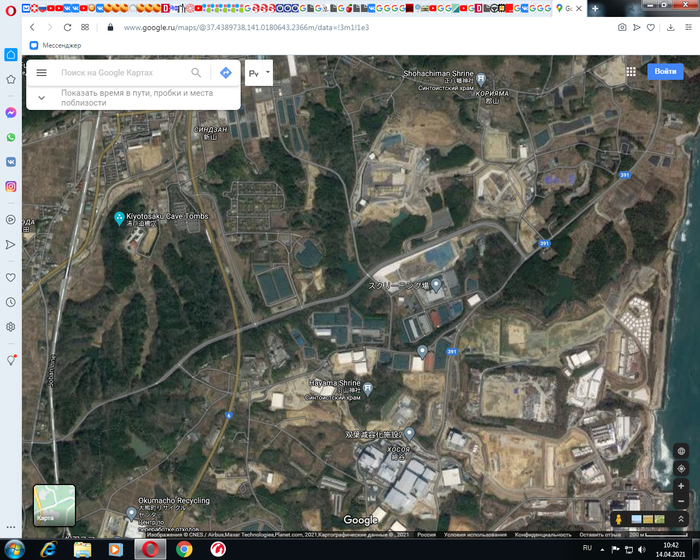Image resolution: width=700 pixels, height=560 pixels.
Task: Open sidebar player icon
Action: [11, 219]
